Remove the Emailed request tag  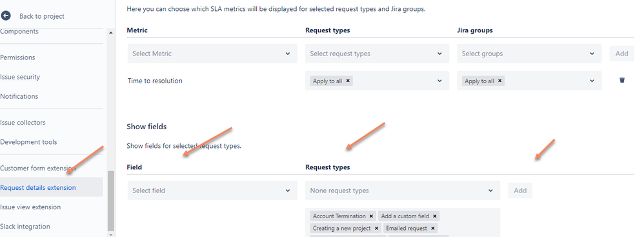(432, 229)
